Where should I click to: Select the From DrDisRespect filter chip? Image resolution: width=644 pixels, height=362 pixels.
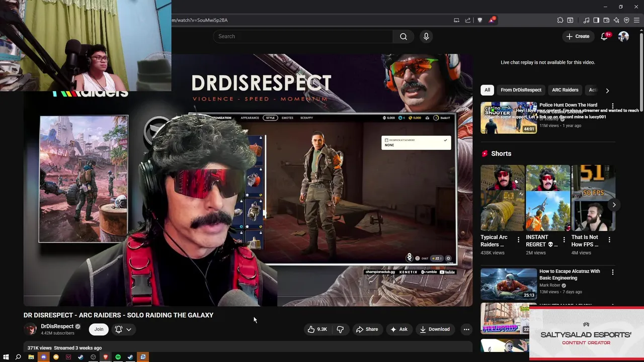tap(521, 90)
